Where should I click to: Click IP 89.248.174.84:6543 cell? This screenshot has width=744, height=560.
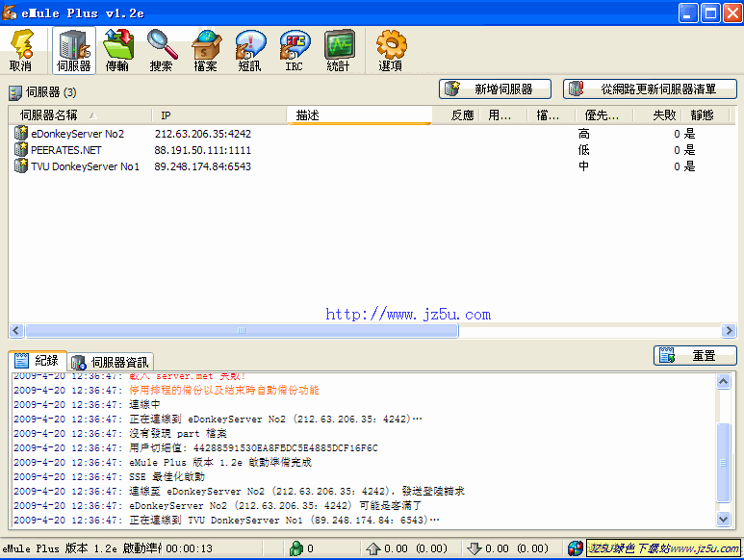[203, 165]
